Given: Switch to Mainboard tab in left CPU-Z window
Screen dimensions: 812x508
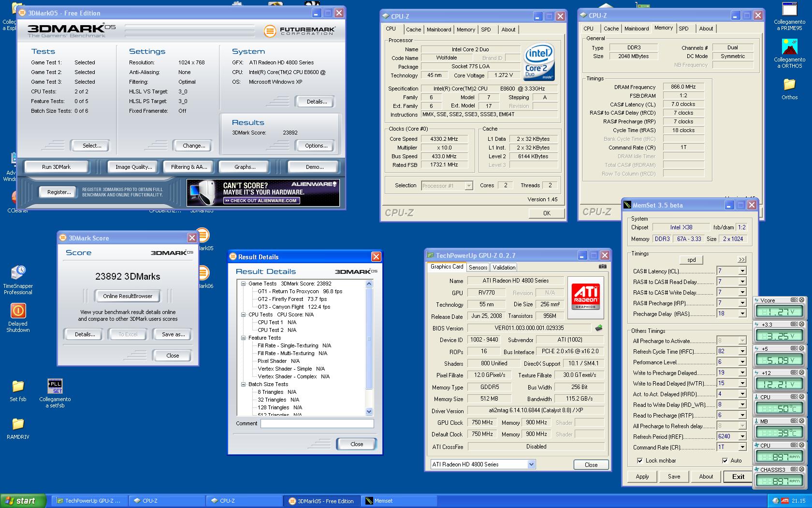Looking at the screenshot, I should (x=438, y=30).
